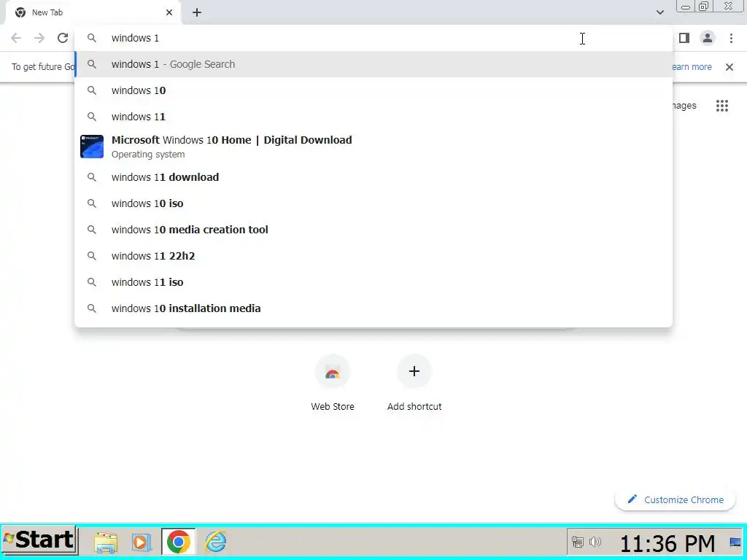
Task: Click the Add shortcut plus button
Action: [414, 371]
